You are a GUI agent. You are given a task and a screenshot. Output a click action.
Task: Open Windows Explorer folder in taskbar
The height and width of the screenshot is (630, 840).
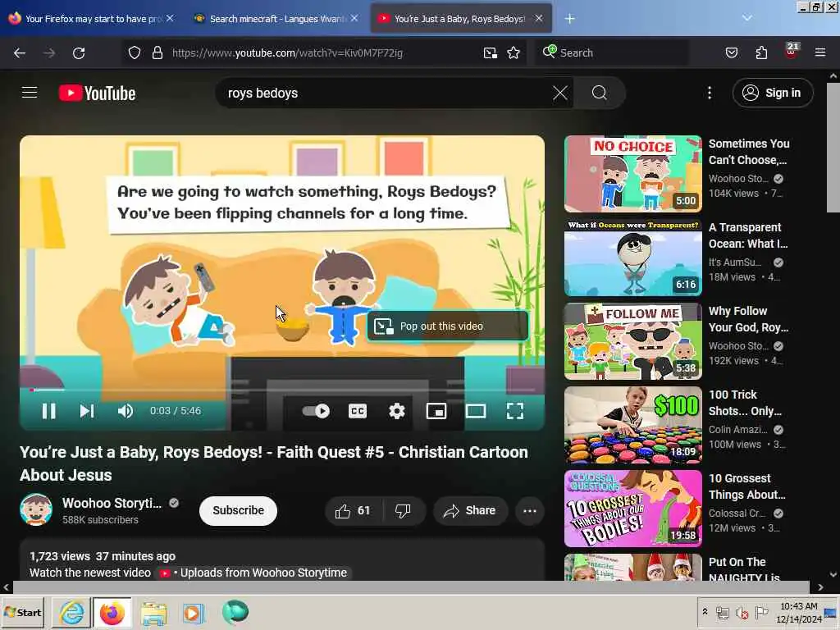point(153,612)
